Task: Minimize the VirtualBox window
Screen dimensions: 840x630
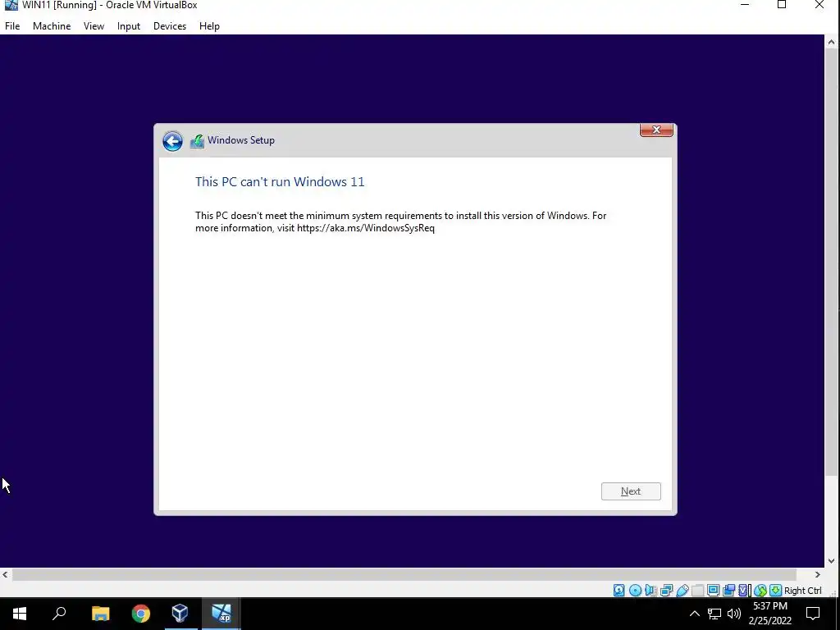Action: coord(745,6)
